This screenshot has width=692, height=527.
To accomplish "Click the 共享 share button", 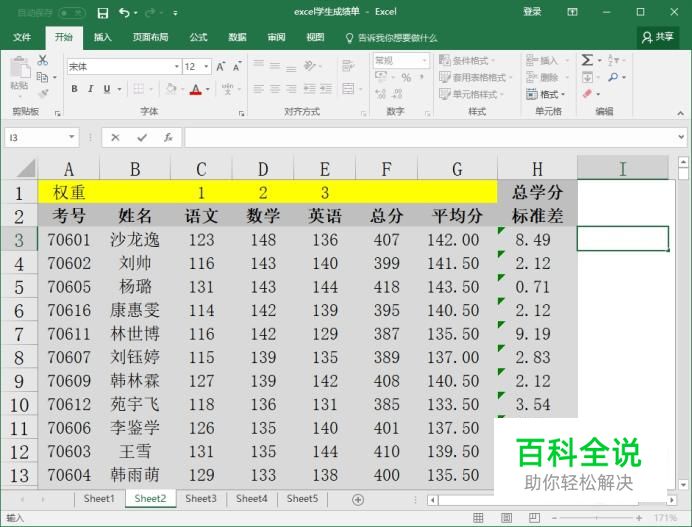I will click(x=658, y=37).
